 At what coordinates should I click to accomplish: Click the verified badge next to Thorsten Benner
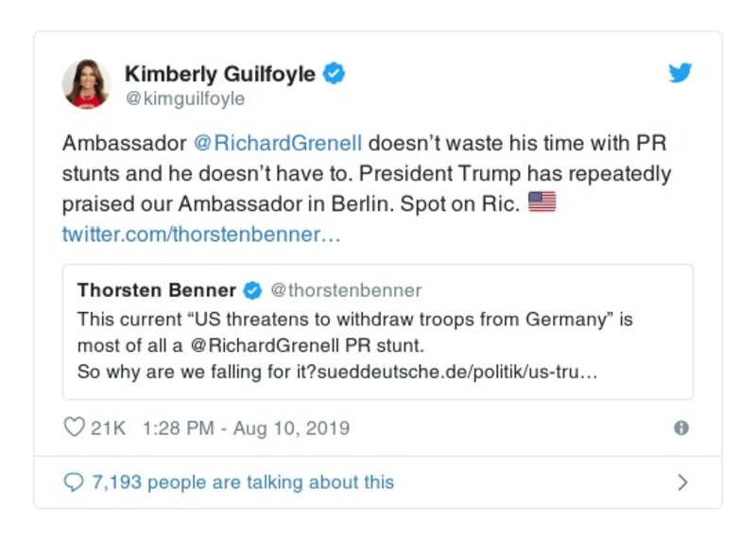[x=253, y=289]
